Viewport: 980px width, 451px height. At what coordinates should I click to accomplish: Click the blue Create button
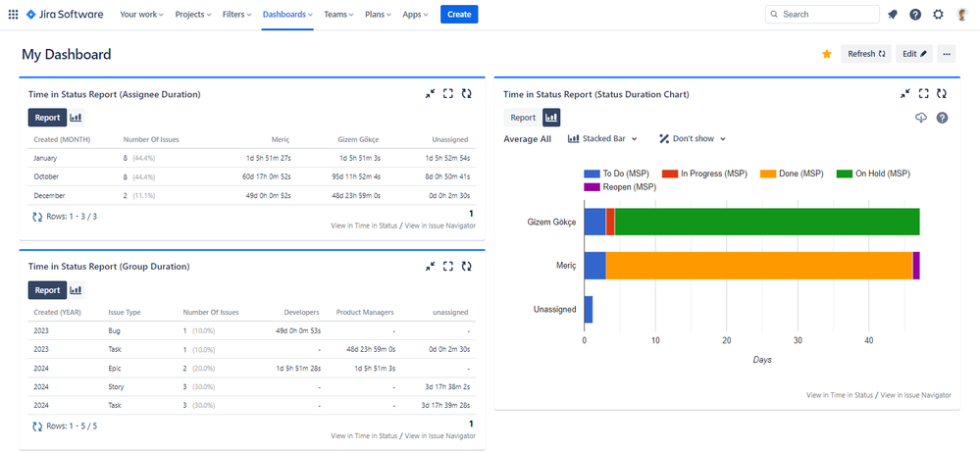click(459, 15)
